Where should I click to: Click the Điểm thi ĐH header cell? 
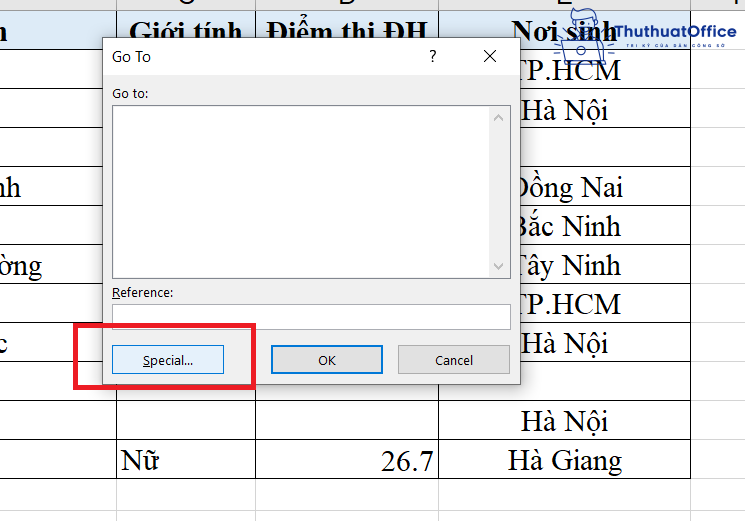pos(347,25)
